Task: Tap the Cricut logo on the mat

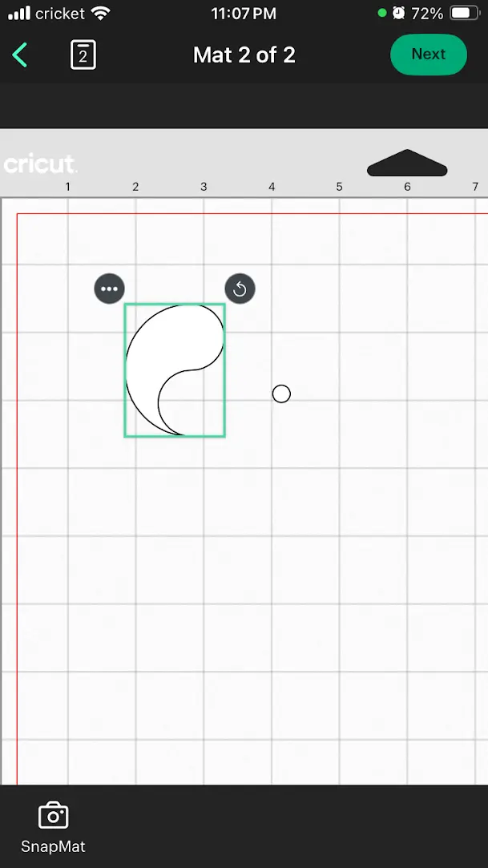Action: (40, 164)
